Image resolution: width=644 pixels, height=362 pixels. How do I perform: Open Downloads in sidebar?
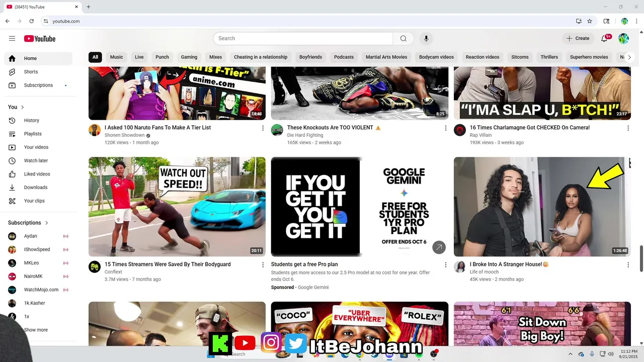38,188
